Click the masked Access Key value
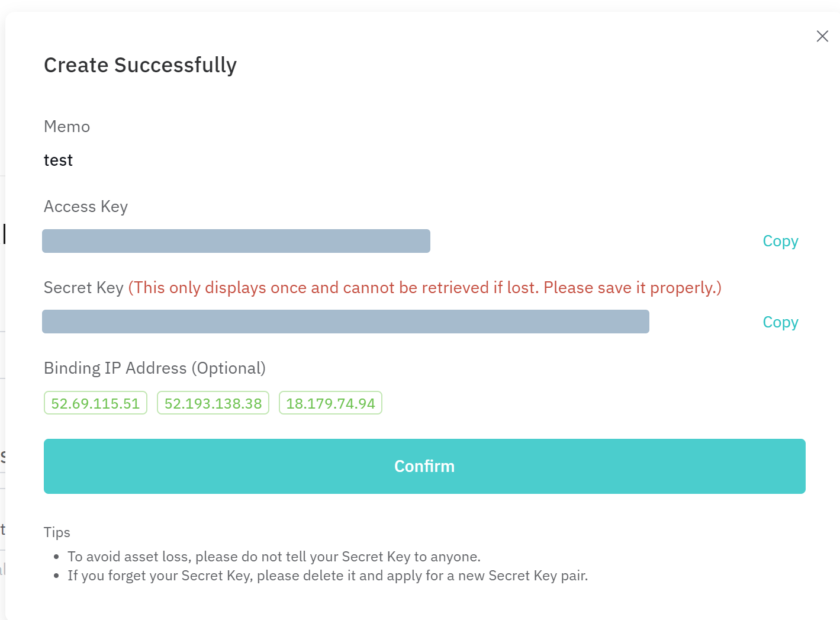 tap(236, 241)
